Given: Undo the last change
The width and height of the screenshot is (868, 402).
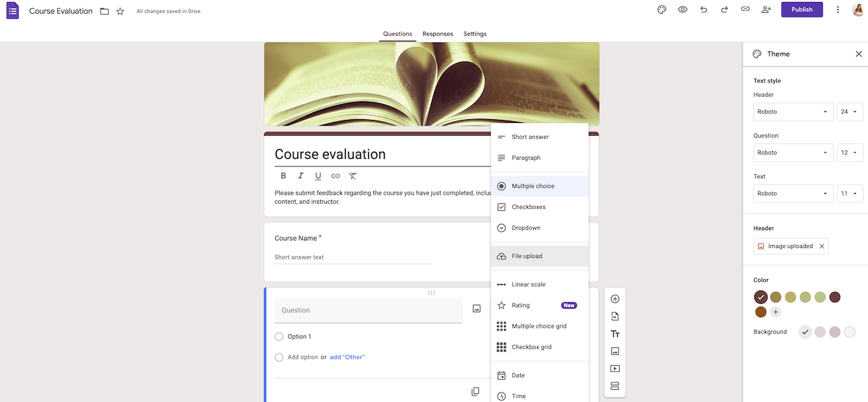Looking at the screenshot, I should [x=703, y=9].
